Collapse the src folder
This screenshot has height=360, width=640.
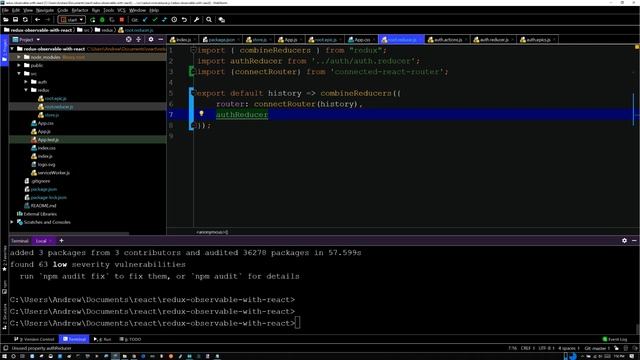[19, 73]
